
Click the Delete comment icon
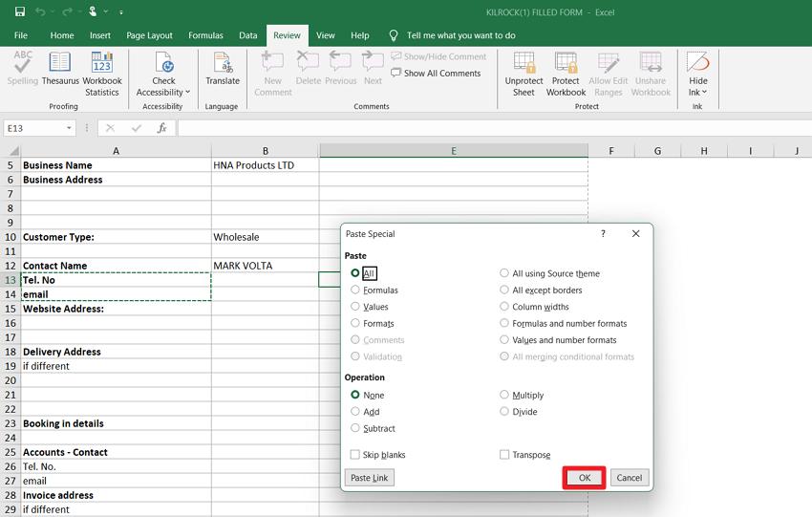[x=308, y=62]
